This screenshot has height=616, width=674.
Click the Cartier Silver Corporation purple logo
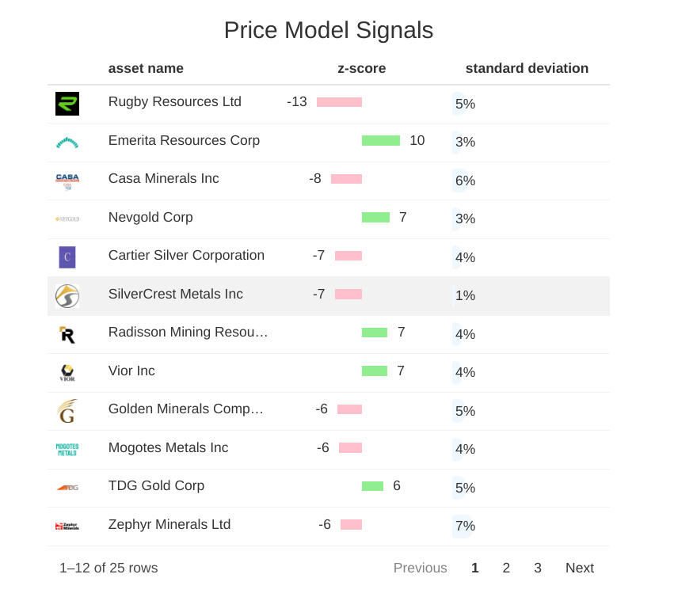[x=67, y=257]
